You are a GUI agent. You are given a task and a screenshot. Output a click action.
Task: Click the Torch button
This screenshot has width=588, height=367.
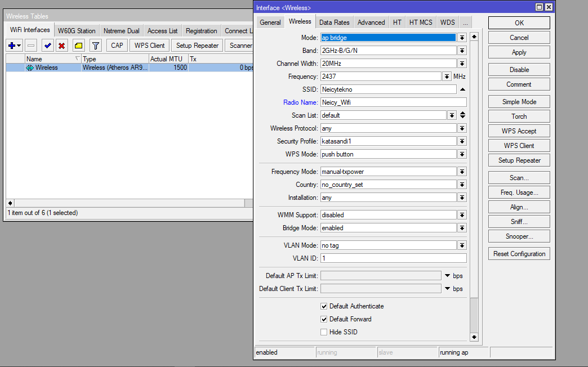519,116
